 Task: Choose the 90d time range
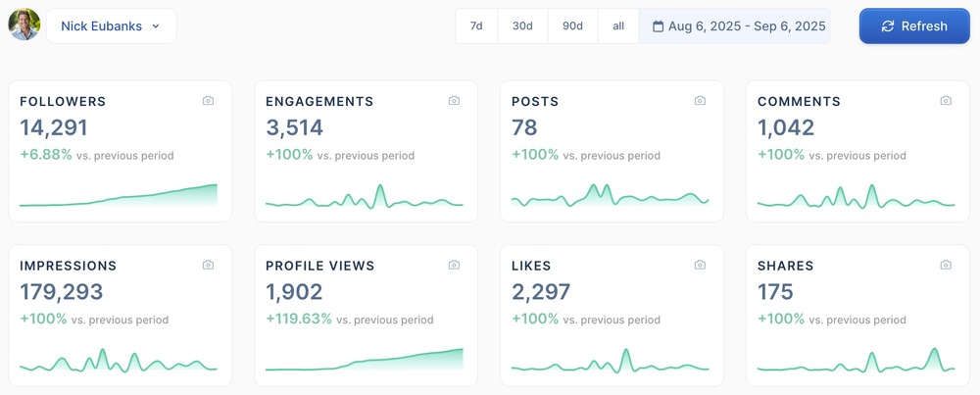point(572,26)
